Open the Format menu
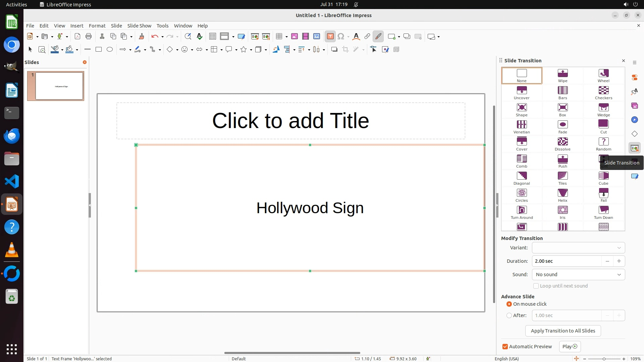This screenshot has width=644, height=362. click(97, 26)
